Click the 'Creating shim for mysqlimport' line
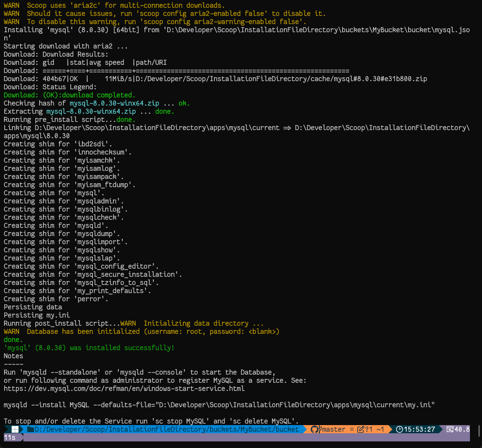 coord(66,241)
